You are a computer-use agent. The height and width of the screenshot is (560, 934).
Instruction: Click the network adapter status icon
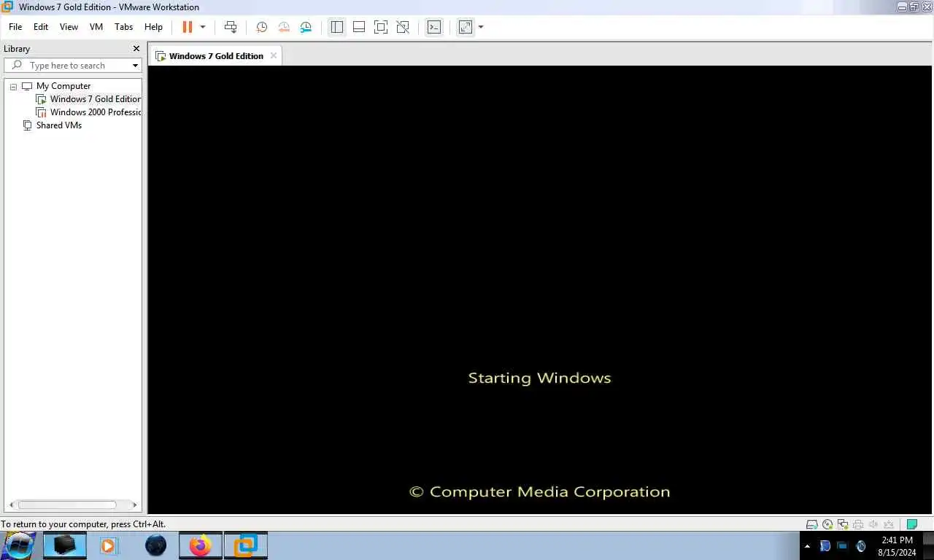point(843,524)
